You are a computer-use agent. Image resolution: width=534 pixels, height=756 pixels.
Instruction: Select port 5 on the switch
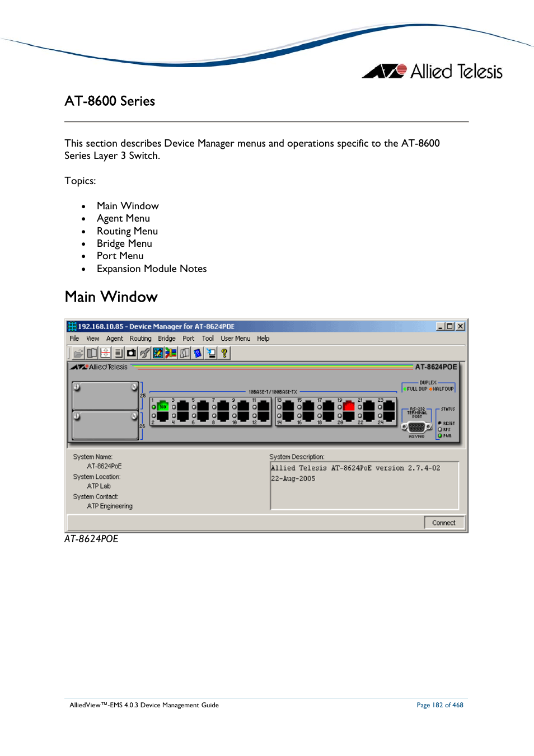pos(203,406)
